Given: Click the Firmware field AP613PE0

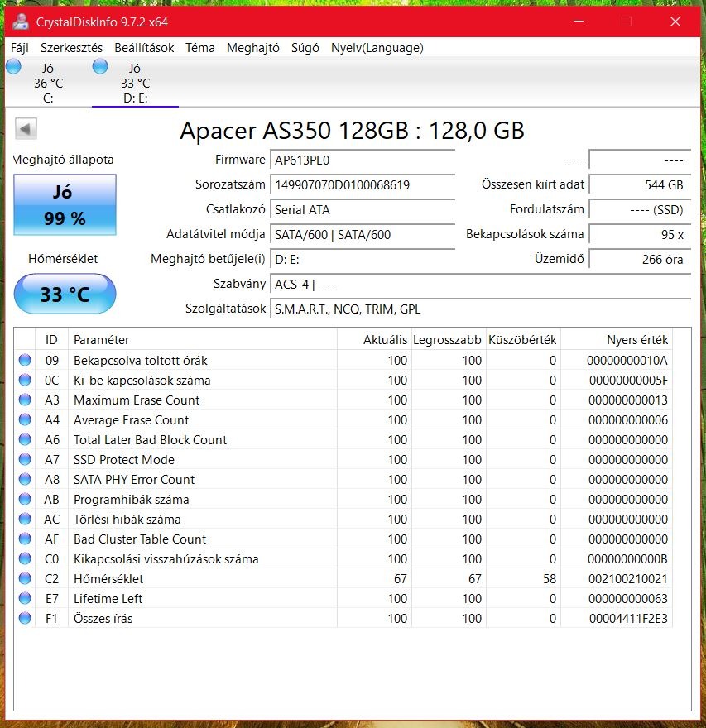Looking at the screenshot, I should 363,160.
